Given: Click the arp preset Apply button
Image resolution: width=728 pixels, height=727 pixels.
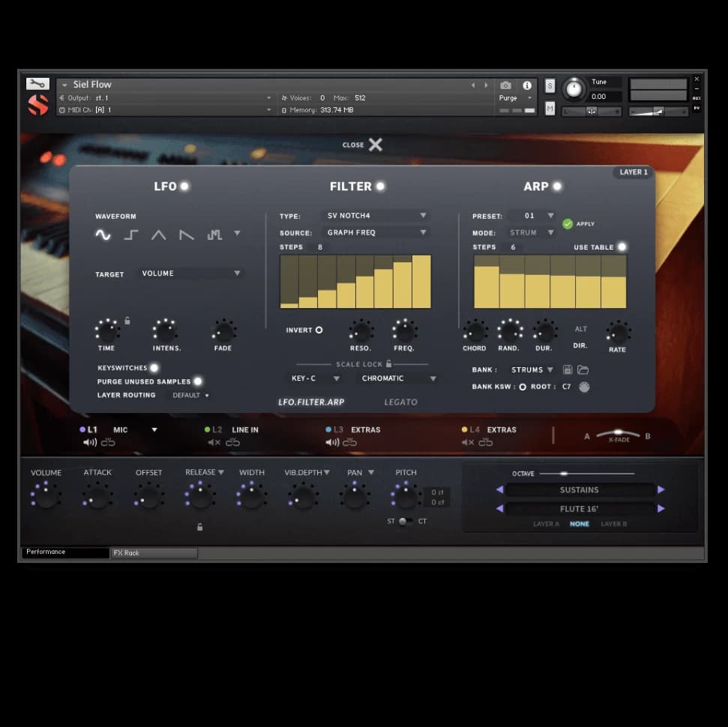Looking at the screenshot, I should click(x=579, y=223).
